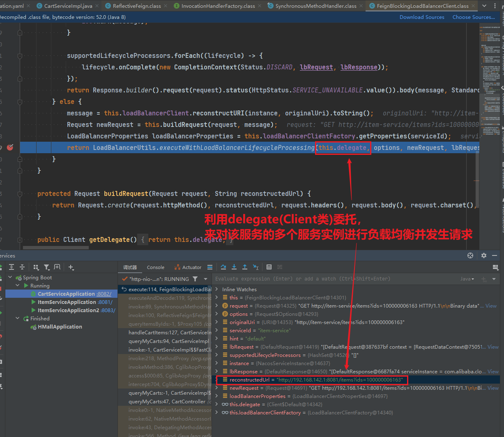Click the Step Over debugger icon
The height and width of the screenshot is (437, 504).
coord(223,267)
